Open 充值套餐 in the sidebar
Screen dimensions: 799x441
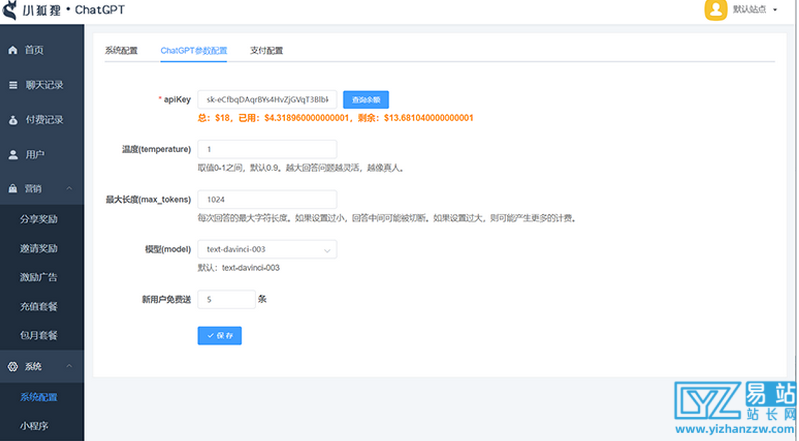pos(39,305)
